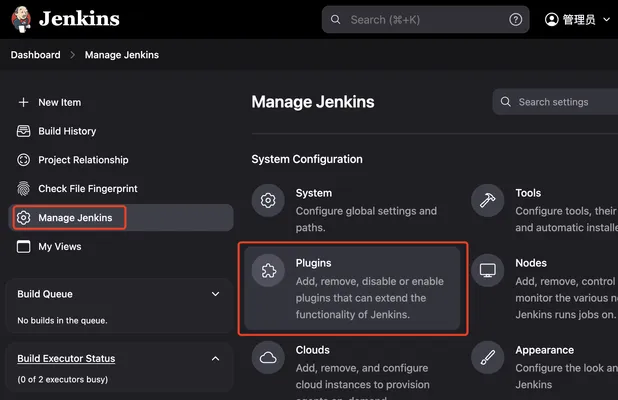
Task: Go to Dashboard breadcrumb link
Action: pyautogui.click(x=35, y=55)
